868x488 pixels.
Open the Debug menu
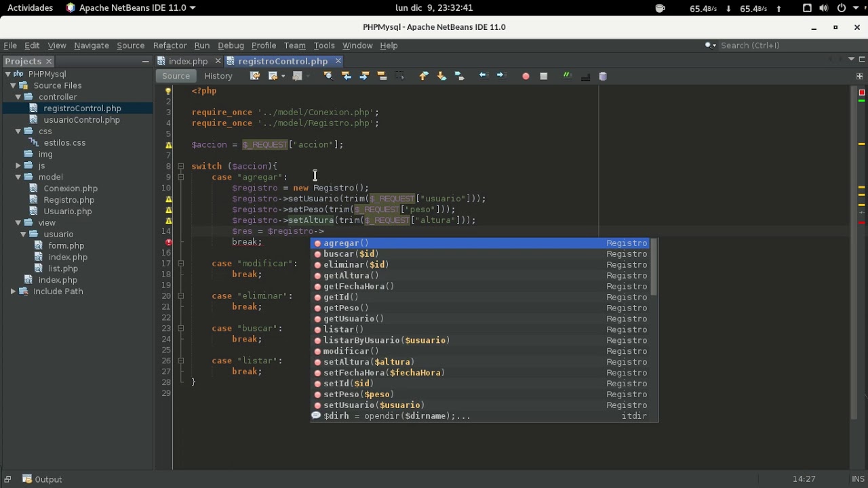(x=231, y=45)
